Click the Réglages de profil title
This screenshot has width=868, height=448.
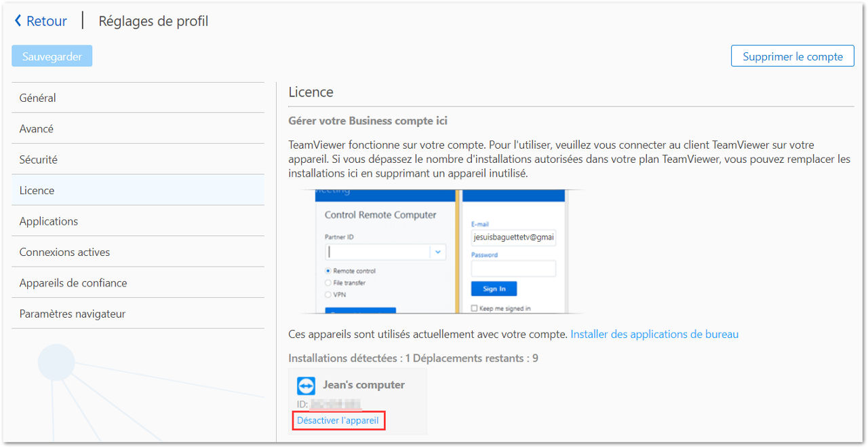153,21
